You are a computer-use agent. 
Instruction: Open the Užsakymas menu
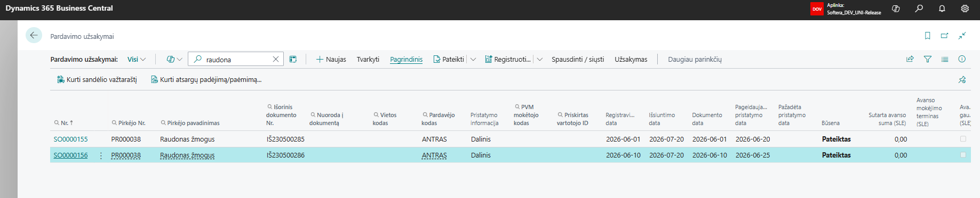[631, 59]
